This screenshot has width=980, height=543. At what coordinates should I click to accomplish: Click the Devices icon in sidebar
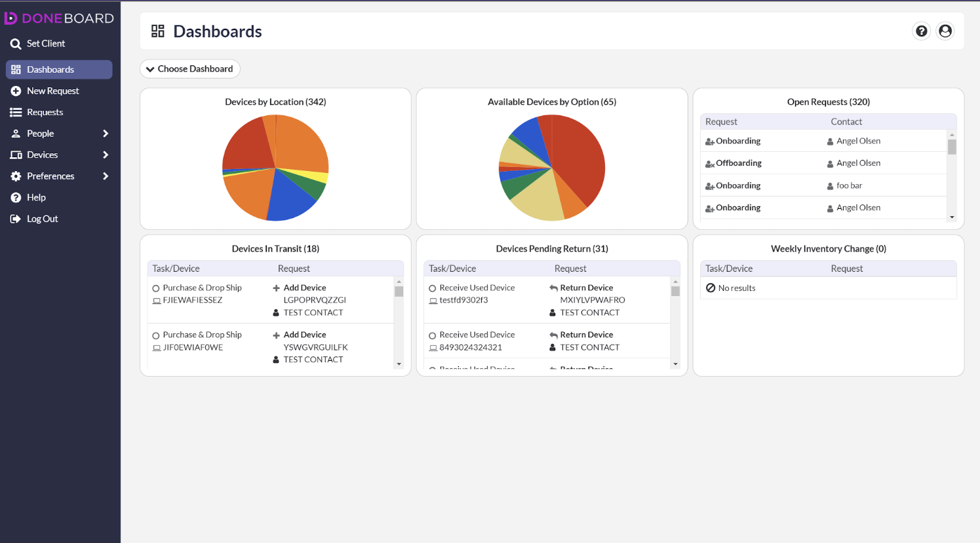(16, 155)
